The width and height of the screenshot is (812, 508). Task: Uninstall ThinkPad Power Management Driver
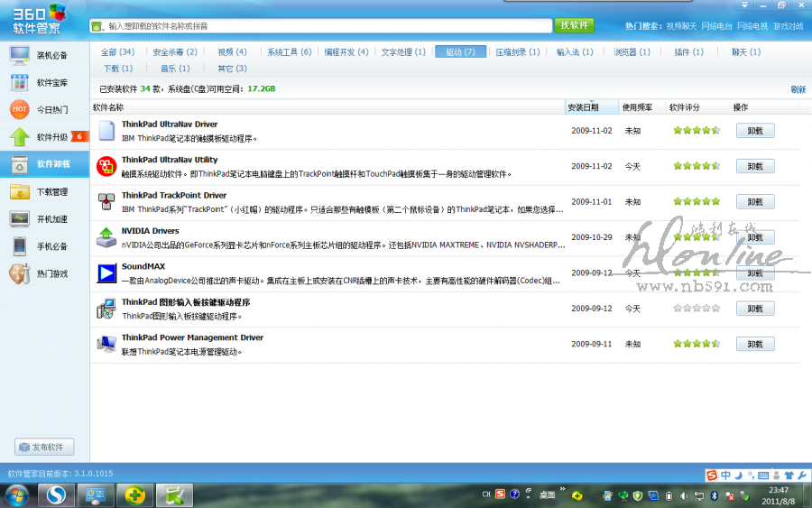(754, 344)
